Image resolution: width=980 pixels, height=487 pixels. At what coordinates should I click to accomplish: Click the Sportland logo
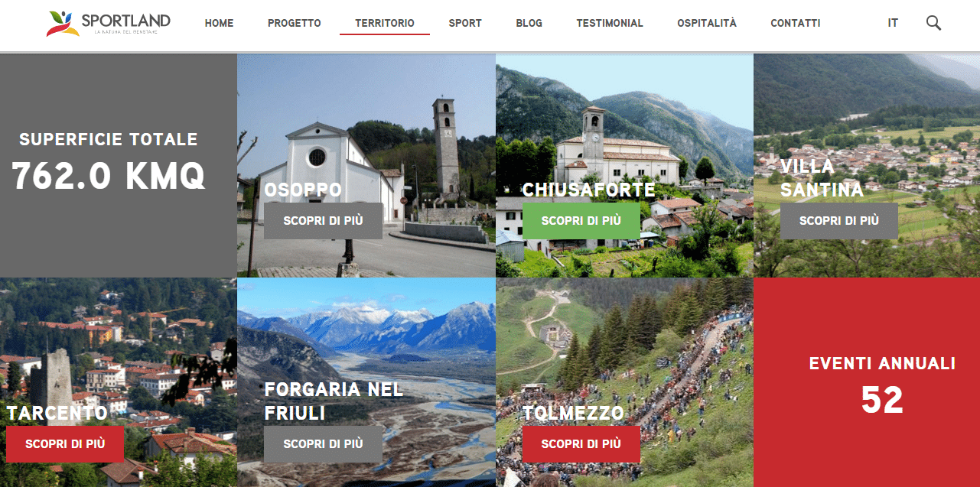pyautogui.click(x=108, y=24)
